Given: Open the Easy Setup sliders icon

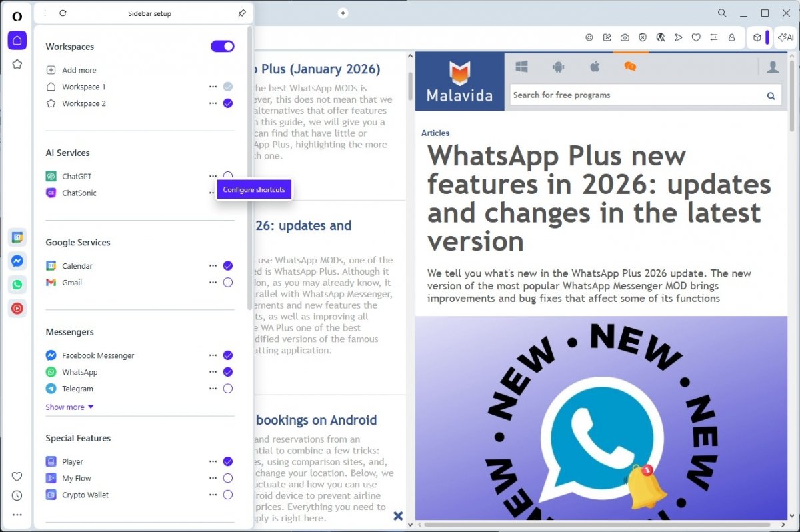Looking at the screenshot, I should [x=714, y=38].
